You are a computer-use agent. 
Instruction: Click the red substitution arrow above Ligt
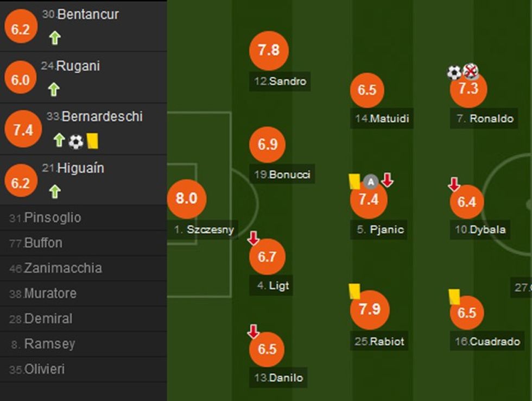coord(255,237)
